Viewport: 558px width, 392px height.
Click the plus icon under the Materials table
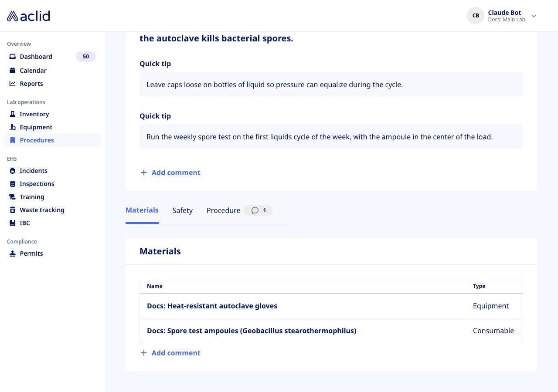click(x=144, y=353)
